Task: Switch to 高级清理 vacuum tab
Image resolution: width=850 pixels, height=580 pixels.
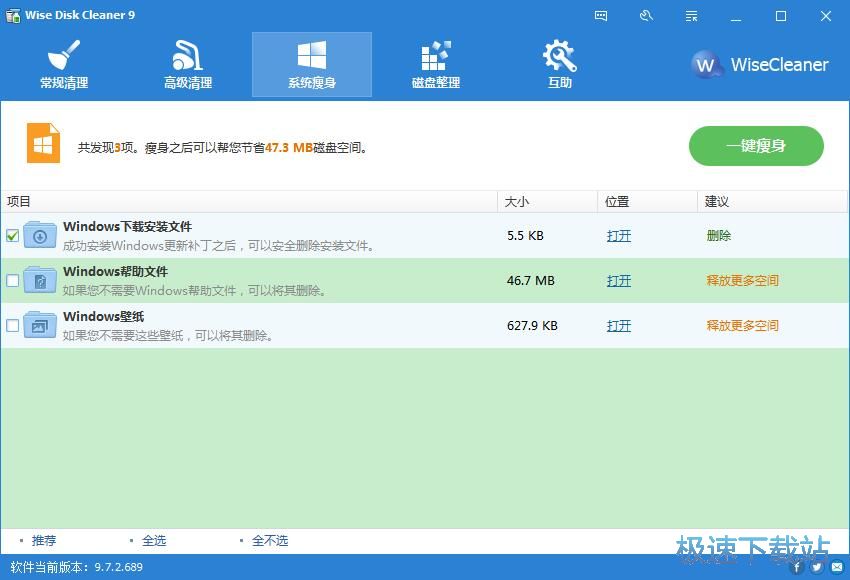Action: click(x=188, y=65)
